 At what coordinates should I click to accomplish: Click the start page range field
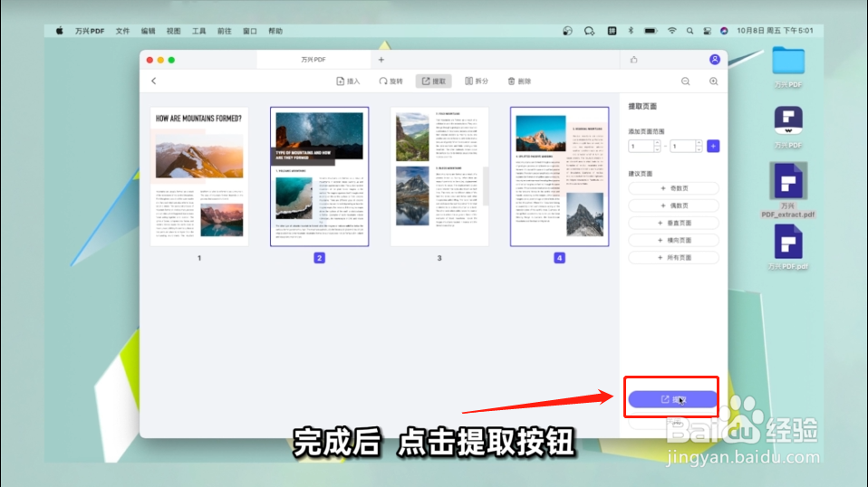pyautogui.click(x=641, y=147)
